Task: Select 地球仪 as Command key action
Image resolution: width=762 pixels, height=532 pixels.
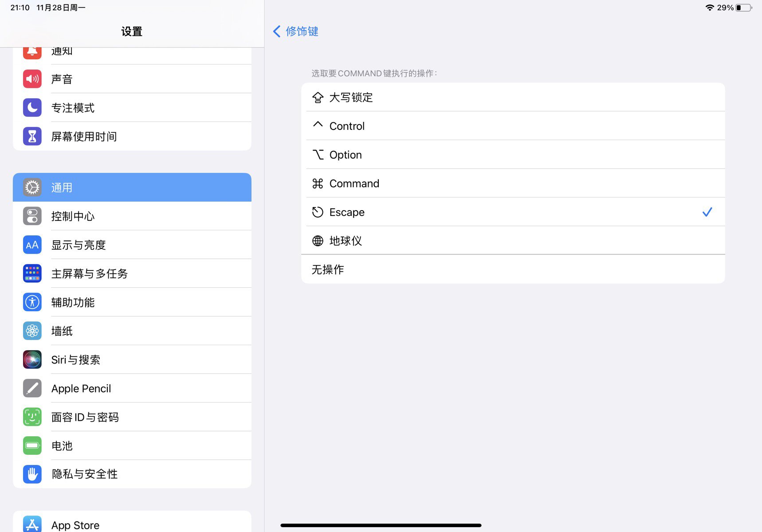Action: [x=513, y=241]
